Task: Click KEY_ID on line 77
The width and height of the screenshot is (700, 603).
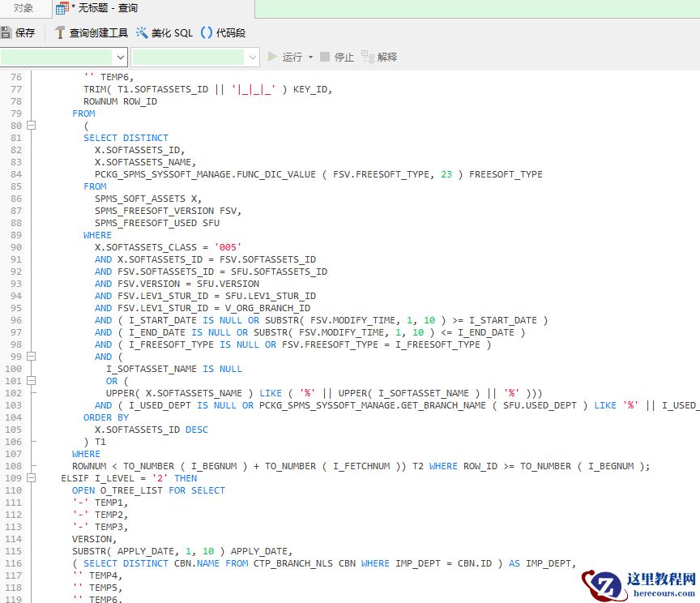Action: (x=310, y=89)
